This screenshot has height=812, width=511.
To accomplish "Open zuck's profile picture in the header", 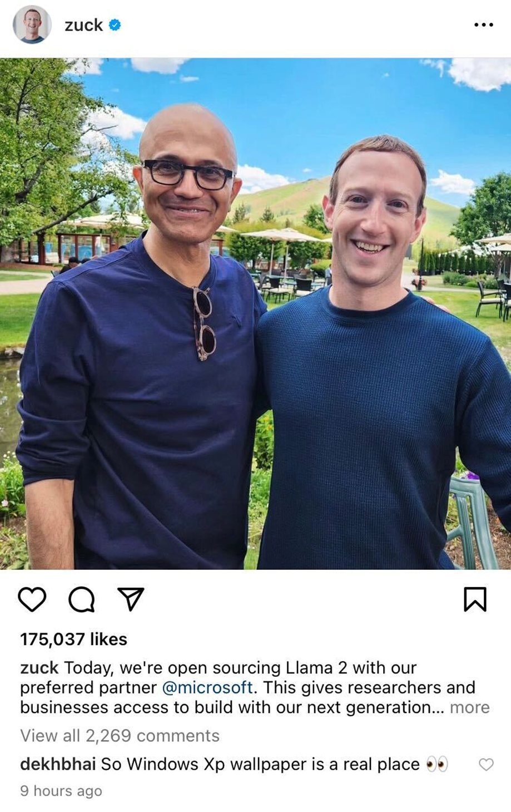I will click(x=32, y=25).
